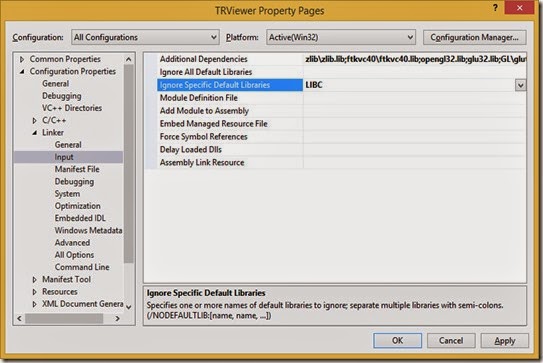
Task: Click the Help question mark icon
Action: (495, 8)
